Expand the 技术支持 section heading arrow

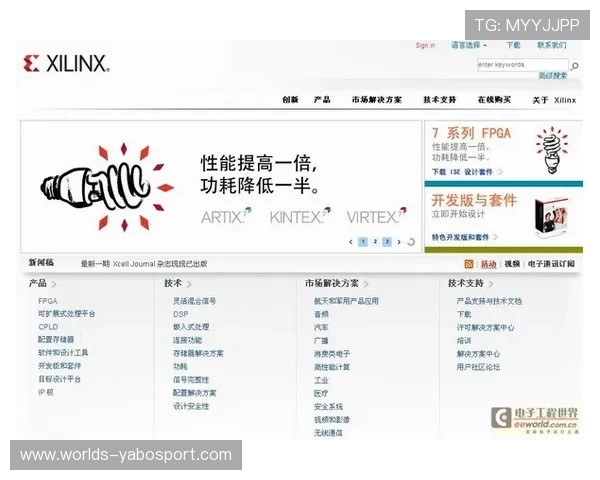[x=491, y=284]
